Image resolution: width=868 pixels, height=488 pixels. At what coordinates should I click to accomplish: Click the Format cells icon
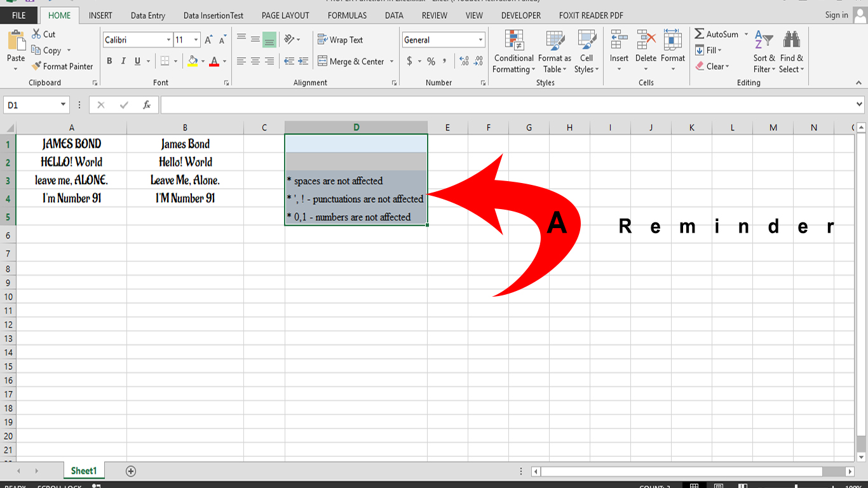coord(672,40)
